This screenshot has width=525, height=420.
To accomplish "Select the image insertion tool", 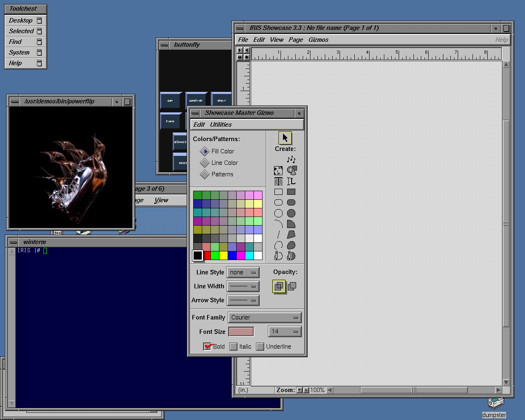I will pos(278,171).
